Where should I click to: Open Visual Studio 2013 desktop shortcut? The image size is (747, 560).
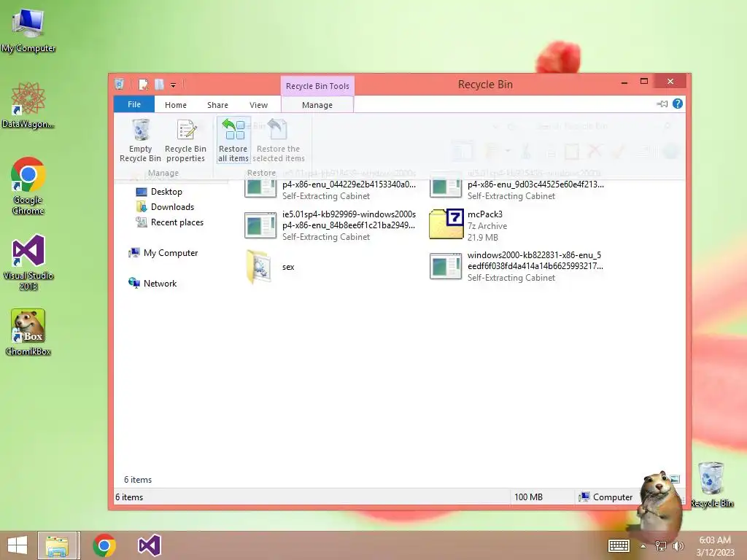(28, 262)
